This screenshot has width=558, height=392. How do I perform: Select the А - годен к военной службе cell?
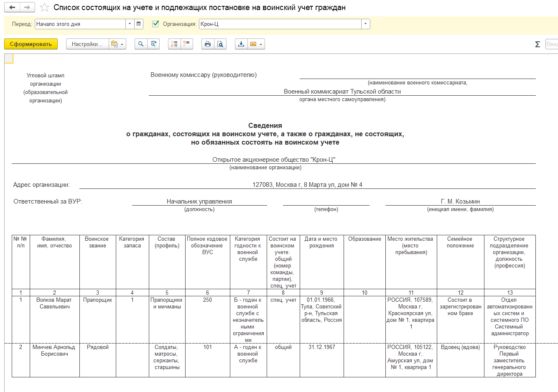(x=248, y=360)
